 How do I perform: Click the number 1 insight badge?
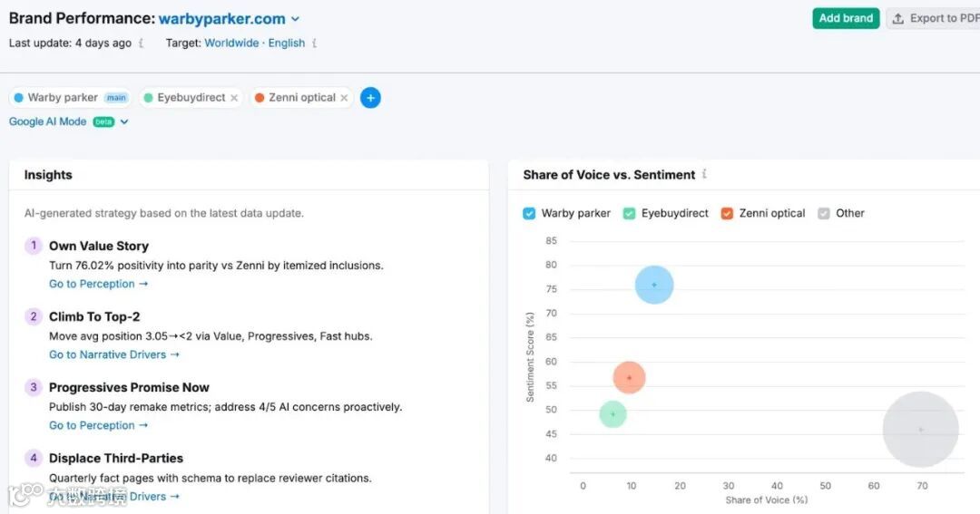(x=34, y=246)
